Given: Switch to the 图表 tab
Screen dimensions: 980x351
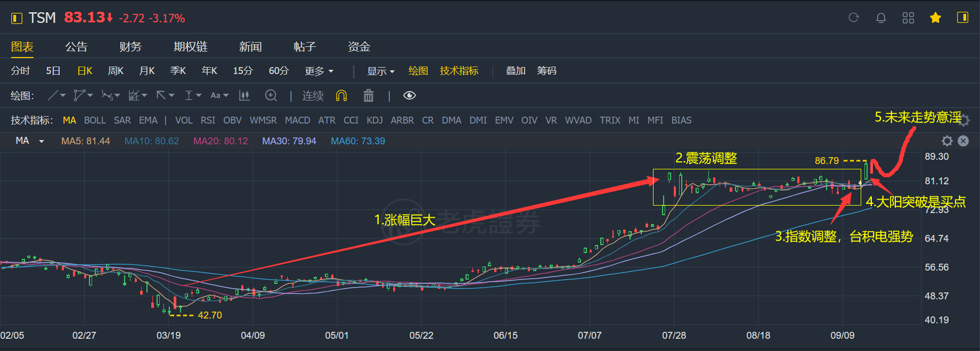Looking at the screenshot, I should click(22, 47).
